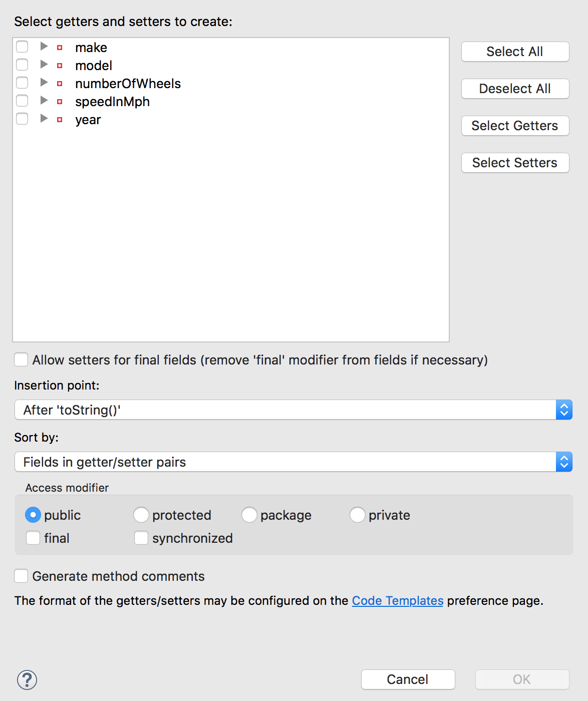Select the protected access modifier
Image resolution: width=588 pixels, height=701 pixels.
(141, 515)
